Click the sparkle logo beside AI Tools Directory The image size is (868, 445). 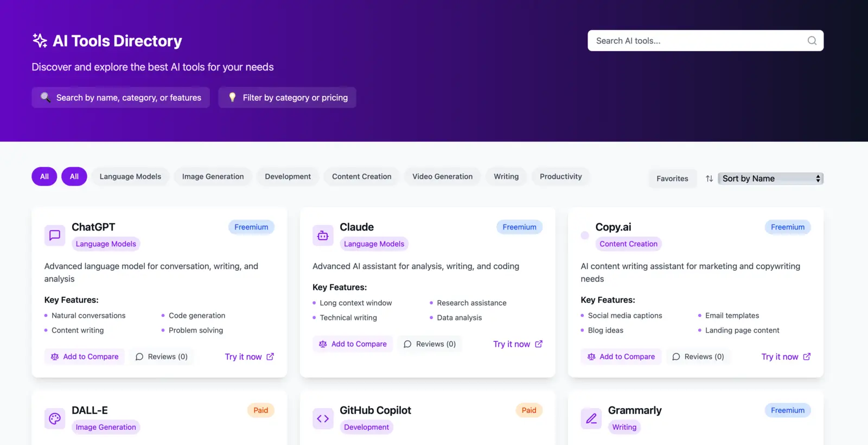[x=40, y=41]
